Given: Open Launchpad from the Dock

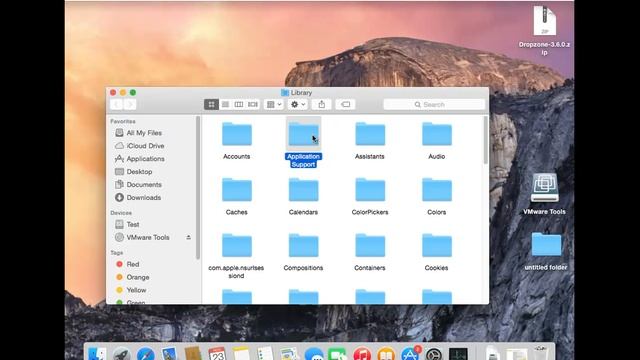Looking at the screenshot, I should point(121,353).
